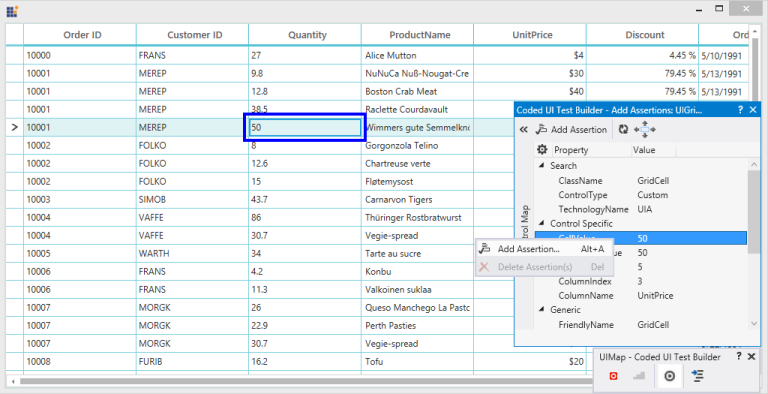The image size is (768, 394).
Task: Click the 'Boston Crab Meat' cell
Action: pyautogui.click(x=417, y=92)
